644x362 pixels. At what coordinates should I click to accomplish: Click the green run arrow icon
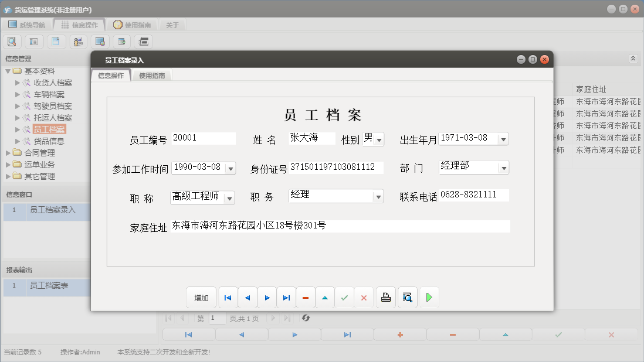point(429,297)
